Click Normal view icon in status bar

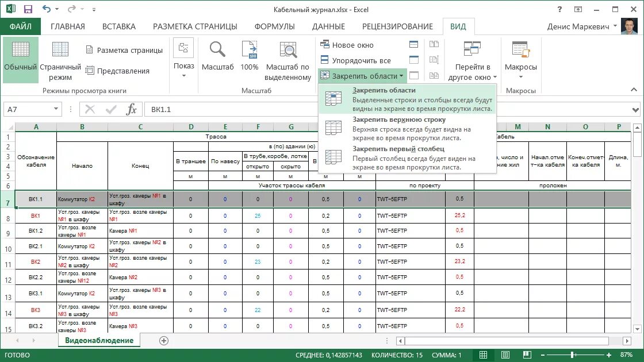point(484,355)
